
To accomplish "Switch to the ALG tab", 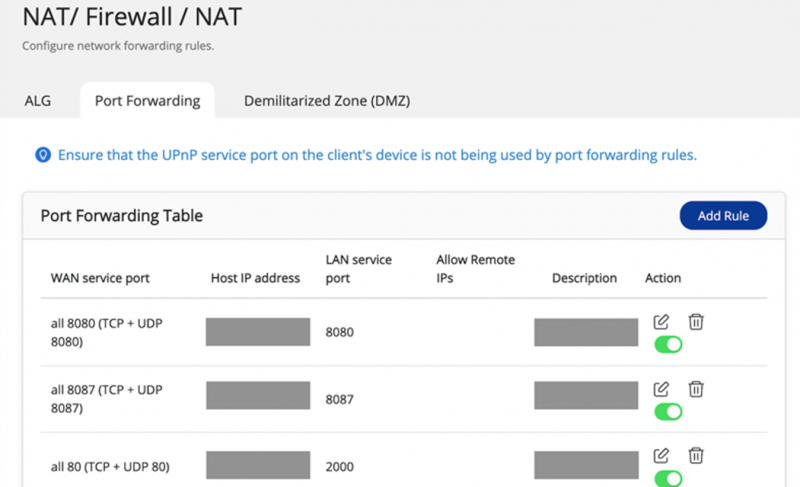I will pos(37,101).
